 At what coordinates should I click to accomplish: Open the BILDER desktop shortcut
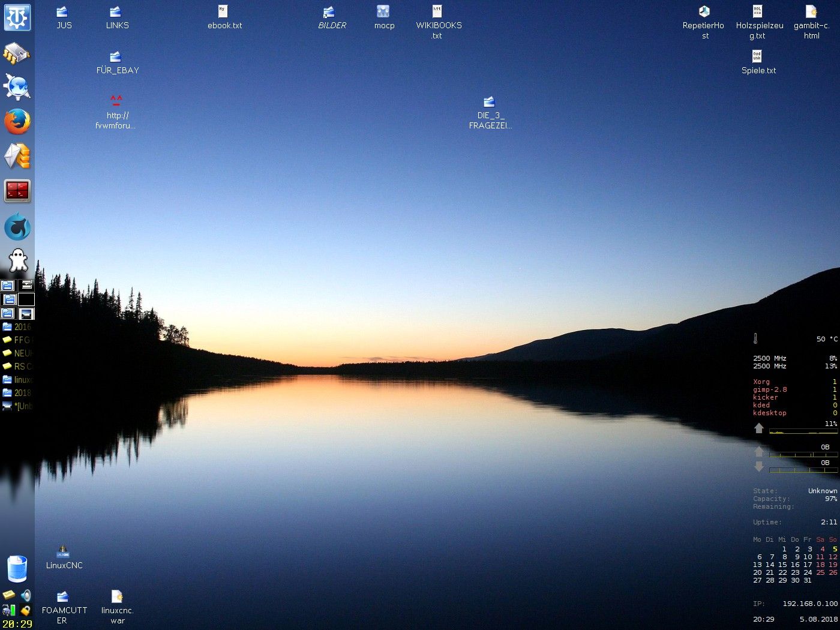tap(331, 11)
